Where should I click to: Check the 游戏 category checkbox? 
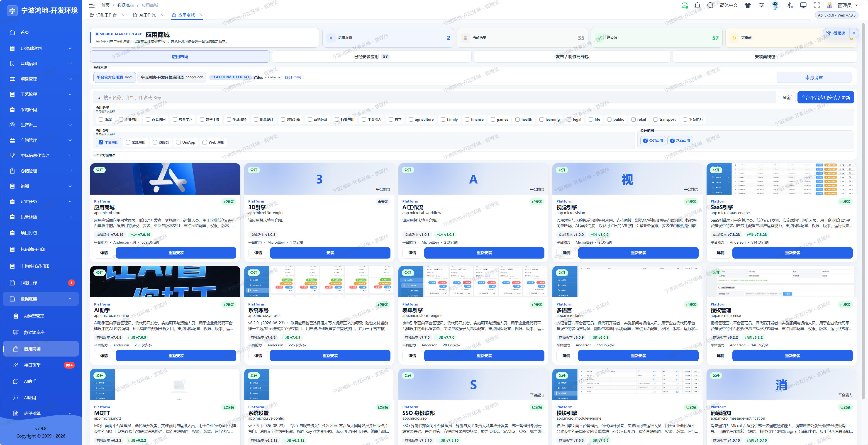coord(101,119)
